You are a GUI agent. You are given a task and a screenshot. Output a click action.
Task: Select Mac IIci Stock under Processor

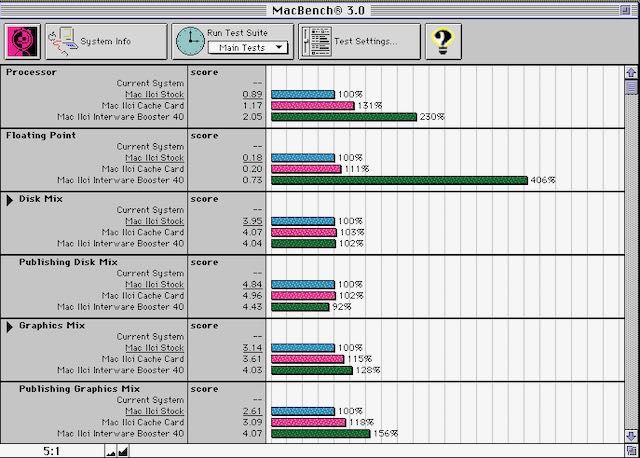point(154,94)
